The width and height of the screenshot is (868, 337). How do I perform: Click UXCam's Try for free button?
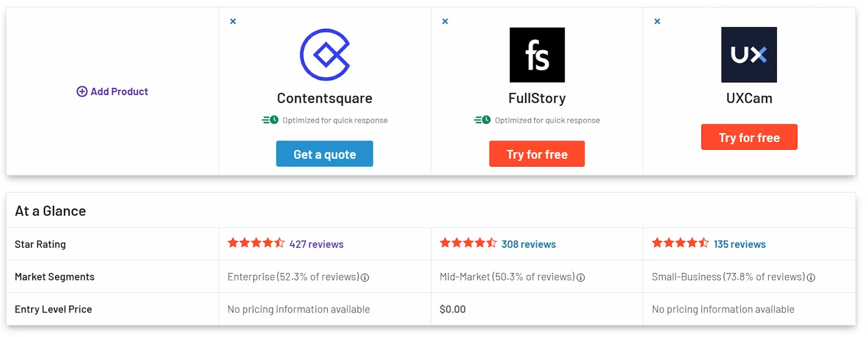tap(749, 137)
